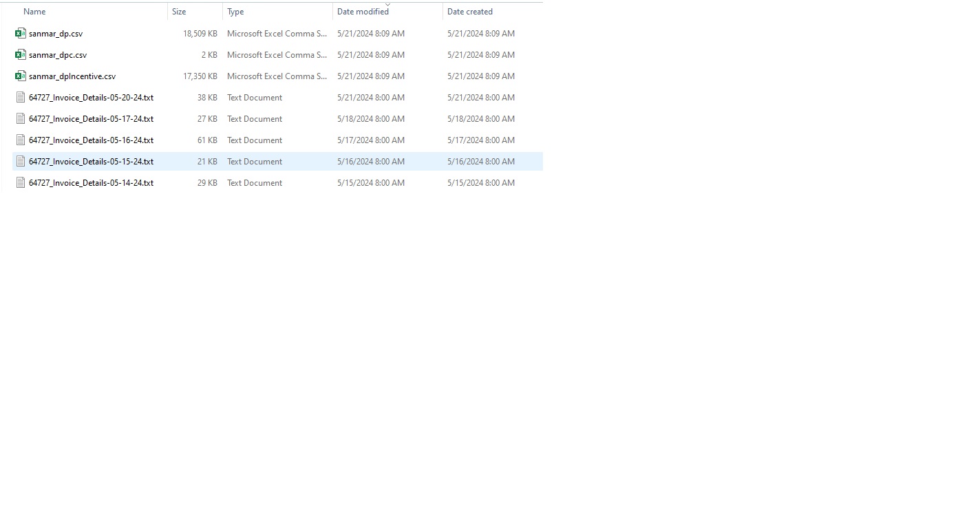
Task: Click the icon of highlighted Invoice_Details-05-15-24
Action: [x=21, y=161]
